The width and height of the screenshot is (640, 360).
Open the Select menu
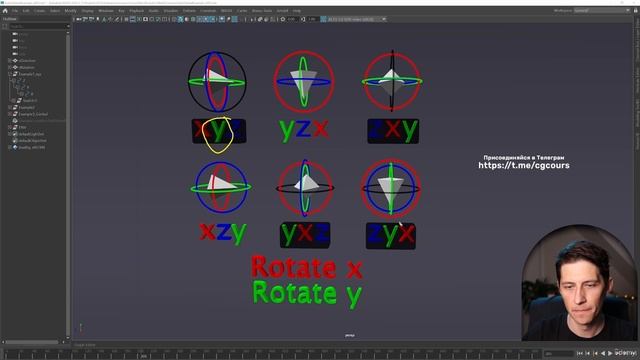coord(55,11)
